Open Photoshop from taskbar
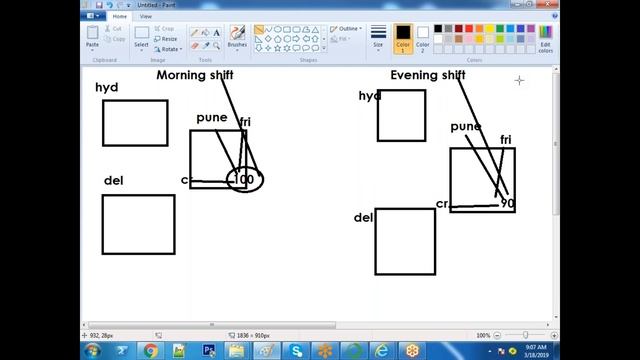Image resolution: width=640 pixels, height=360 pixels. pyautogui.click(x=209, y=351)
